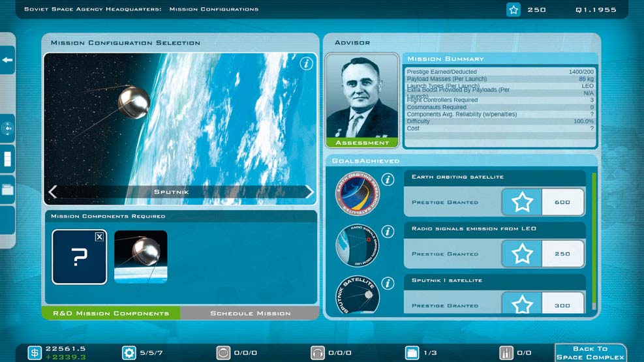Click the 22561.5 budget value

click(x=66, y=348)
